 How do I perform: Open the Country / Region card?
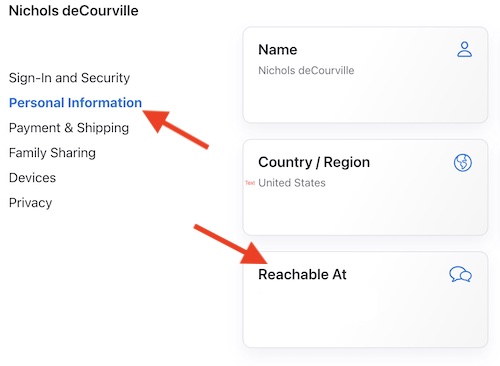click(365, 187)
